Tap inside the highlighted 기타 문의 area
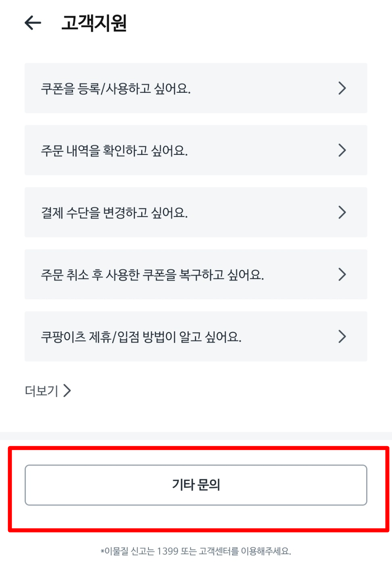 [196, 485]
